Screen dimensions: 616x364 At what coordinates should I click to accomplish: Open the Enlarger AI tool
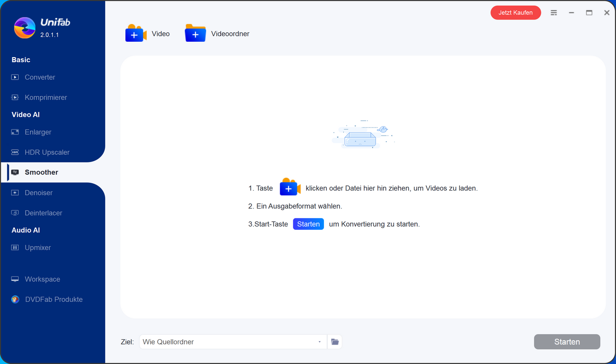tap(38, 132)
